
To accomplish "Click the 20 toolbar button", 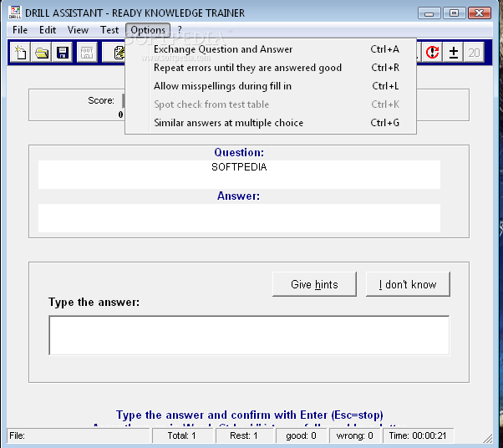I will point(474,53).
